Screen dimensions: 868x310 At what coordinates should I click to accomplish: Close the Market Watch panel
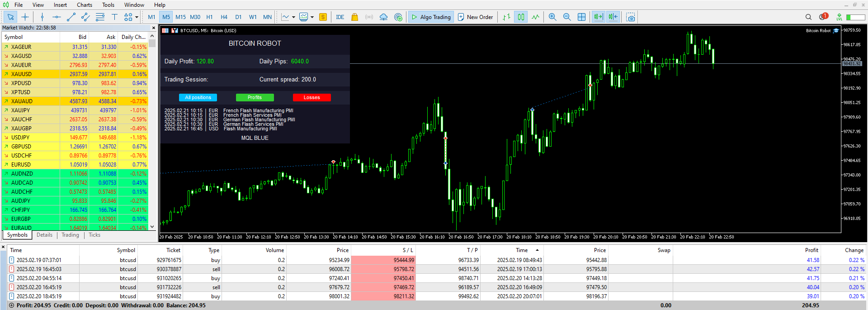tap(153, 28)
